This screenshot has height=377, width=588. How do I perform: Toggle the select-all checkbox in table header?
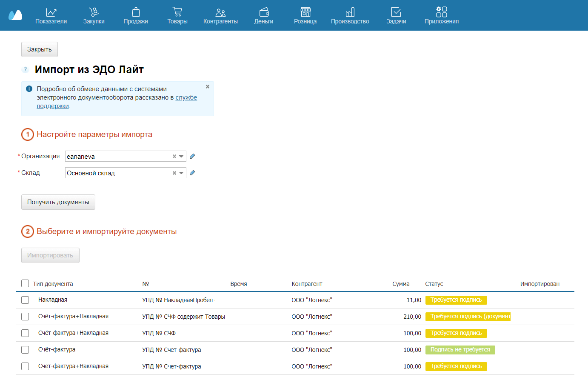click(25, 283)
